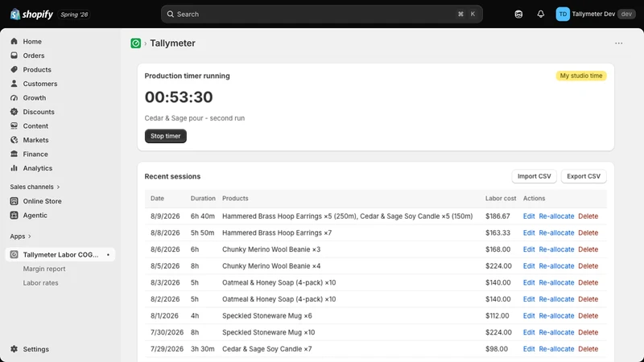Click the TD account avatar
The width and height of the screenshot is (644, 362).
(x=563, y=14)
